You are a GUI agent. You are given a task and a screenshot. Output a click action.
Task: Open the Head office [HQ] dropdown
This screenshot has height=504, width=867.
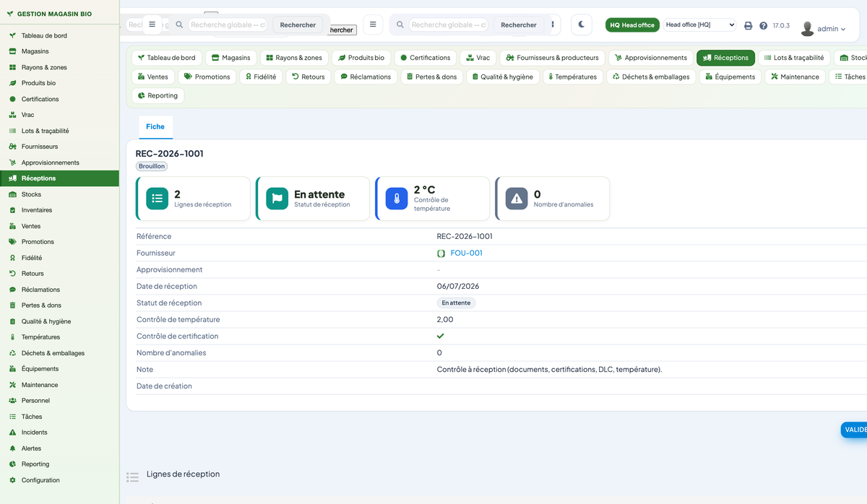coord(699,25)
